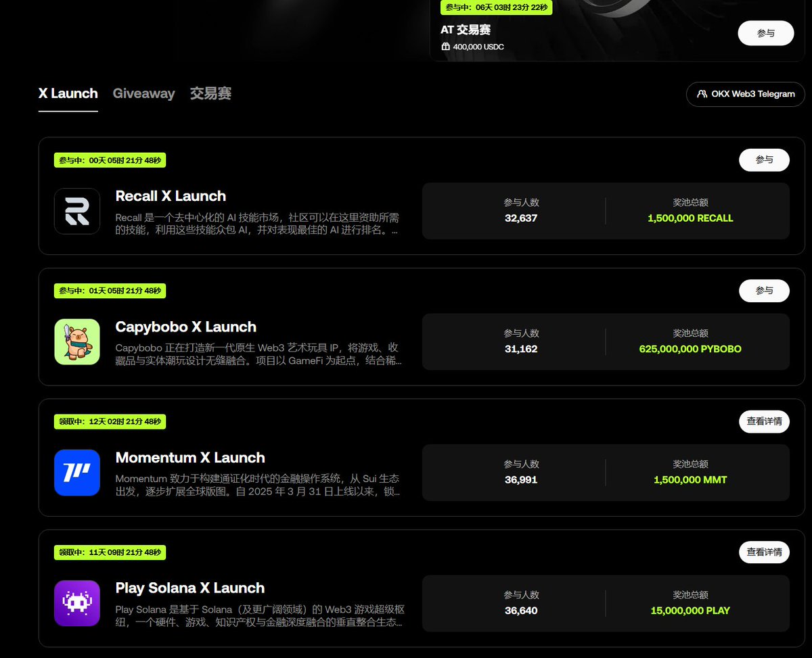The width and height of the screenshot is (812, 658).
Task: Click the AT 交易赛 banner title
Action: tap(466, 30)
